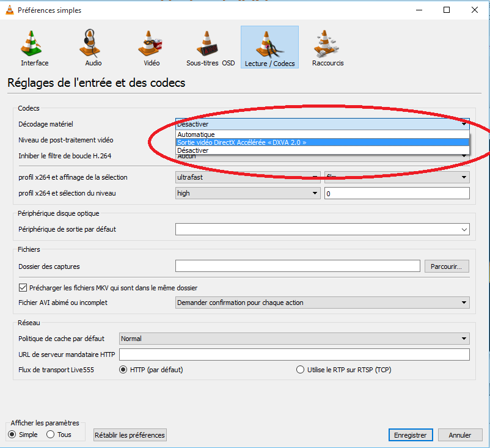Click the URL de serveur mandataire HTTP field
This screenshot has width=490, height=448.
[x=294, y=354]
